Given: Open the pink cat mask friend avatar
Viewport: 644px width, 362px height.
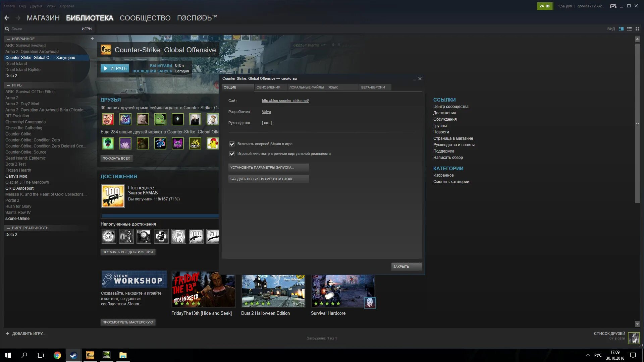Looking at the screenshot, I should point(178,143).
